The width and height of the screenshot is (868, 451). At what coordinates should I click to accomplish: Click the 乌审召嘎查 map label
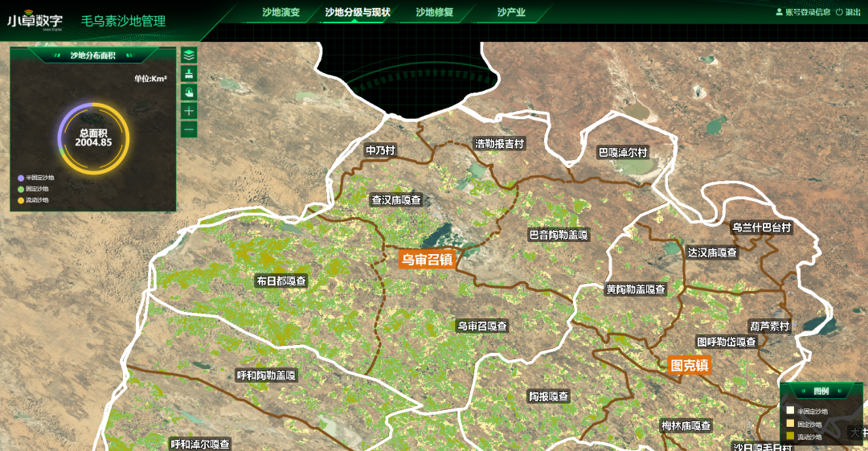[482, 326]
